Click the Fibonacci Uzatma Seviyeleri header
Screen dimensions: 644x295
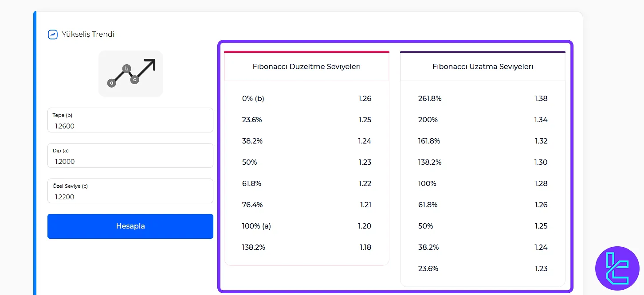[483, 66]
